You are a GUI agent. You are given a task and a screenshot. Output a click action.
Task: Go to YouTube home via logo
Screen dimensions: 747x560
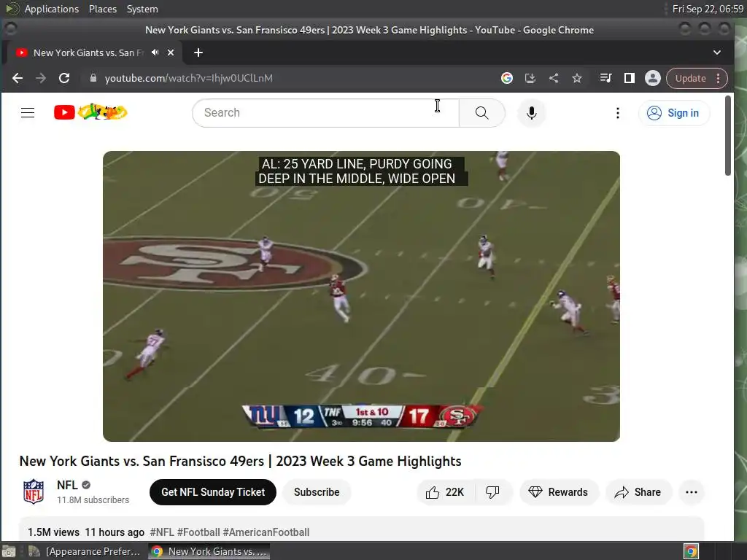tap(90, 112)
